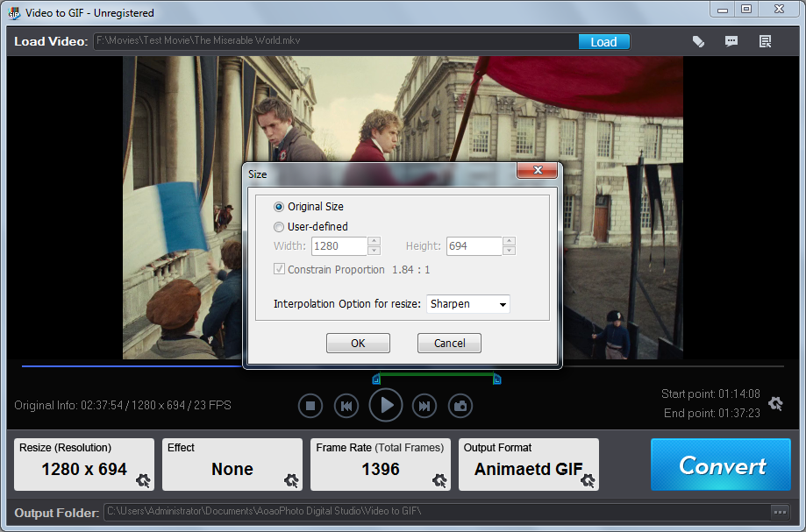Open the feedback speech bubble icon

[731, 41]
